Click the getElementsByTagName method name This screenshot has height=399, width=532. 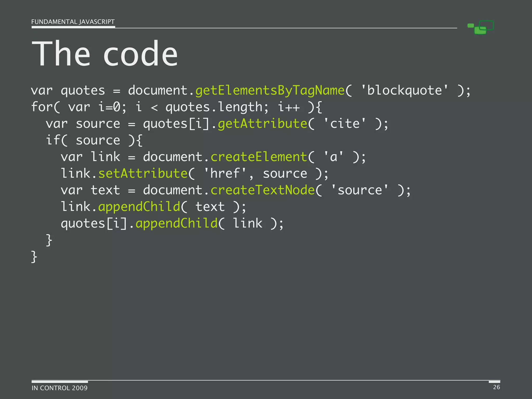pyautogui.click(x=270, y=90)
